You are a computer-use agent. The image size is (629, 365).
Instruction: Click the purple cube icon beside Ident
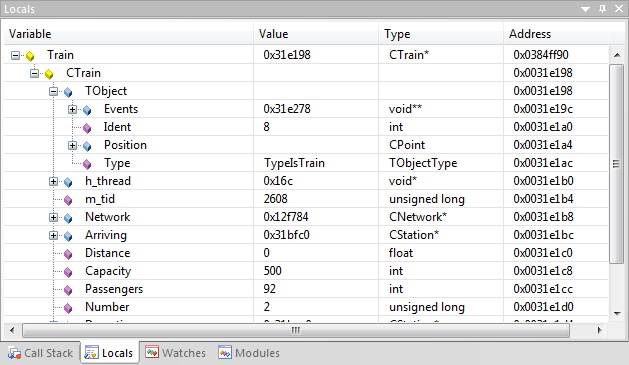pos(87,128)
